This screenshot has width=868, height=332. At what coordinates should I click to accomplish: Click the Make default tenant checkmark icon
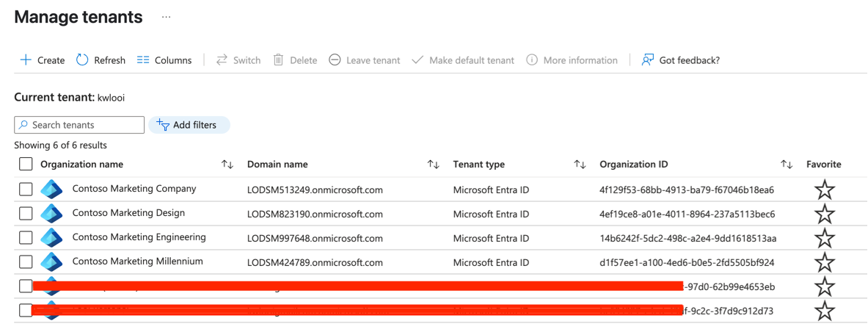[x=418, y=59]
